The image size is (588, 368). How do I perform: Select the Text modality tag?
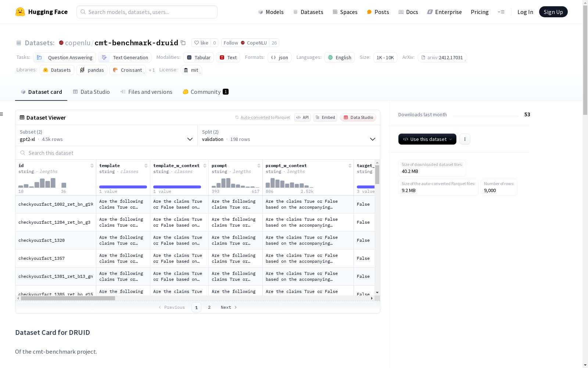coord(228,57)
